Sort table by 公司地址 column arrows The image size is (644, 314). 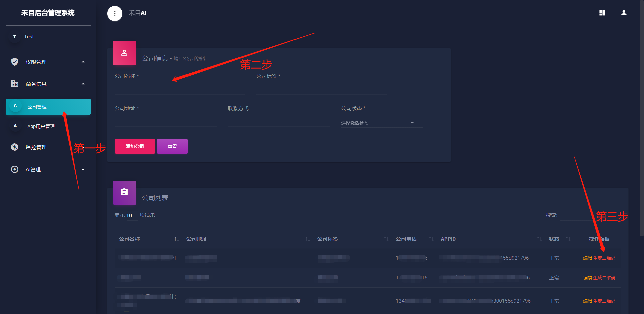[307, 239]
